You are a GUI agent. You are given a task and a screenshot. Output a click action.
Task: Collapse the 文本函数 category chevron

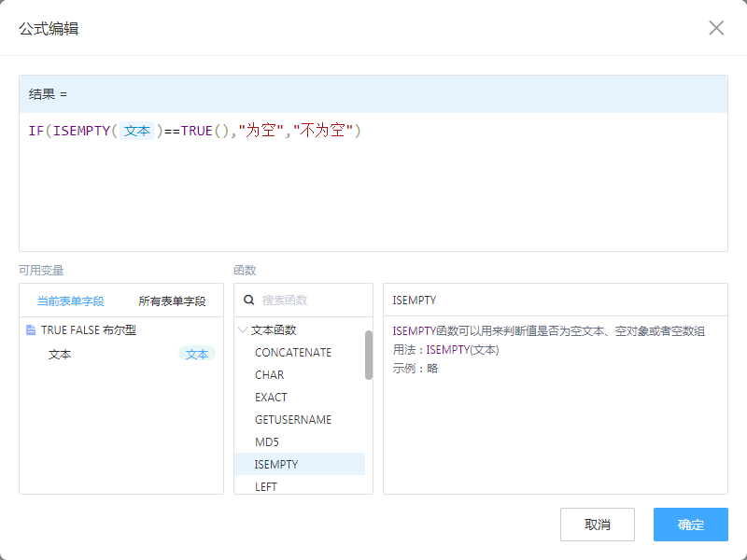pyautogui.click(x=243, y=330)
